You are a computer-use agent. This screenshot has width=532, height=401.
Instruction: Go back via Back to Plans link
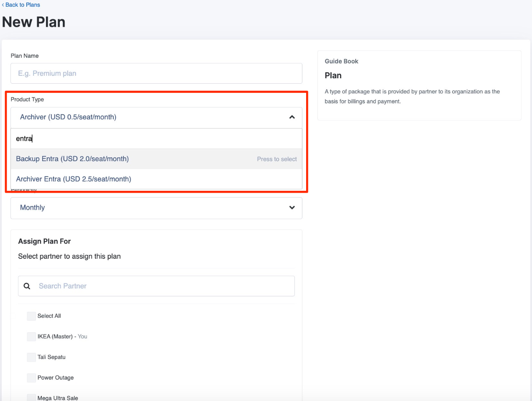coord(23,5)
